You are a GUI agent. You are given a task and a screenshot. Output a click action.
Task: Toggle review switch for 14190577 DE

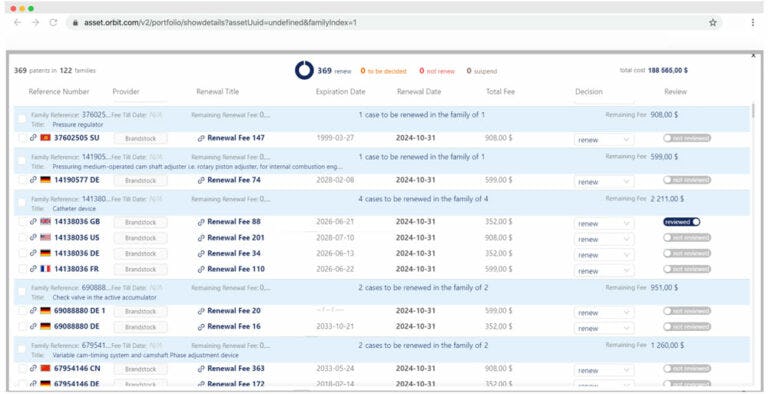pyautogui.click(x=687, y=180)
